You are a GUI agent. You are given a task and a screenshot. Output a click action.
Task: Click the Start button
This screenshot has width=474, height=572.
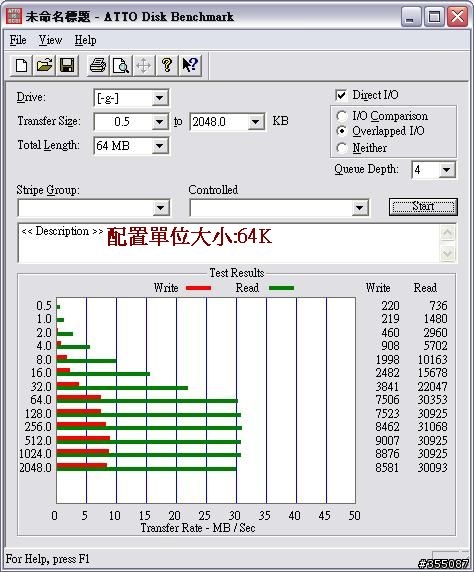[423, 206]
